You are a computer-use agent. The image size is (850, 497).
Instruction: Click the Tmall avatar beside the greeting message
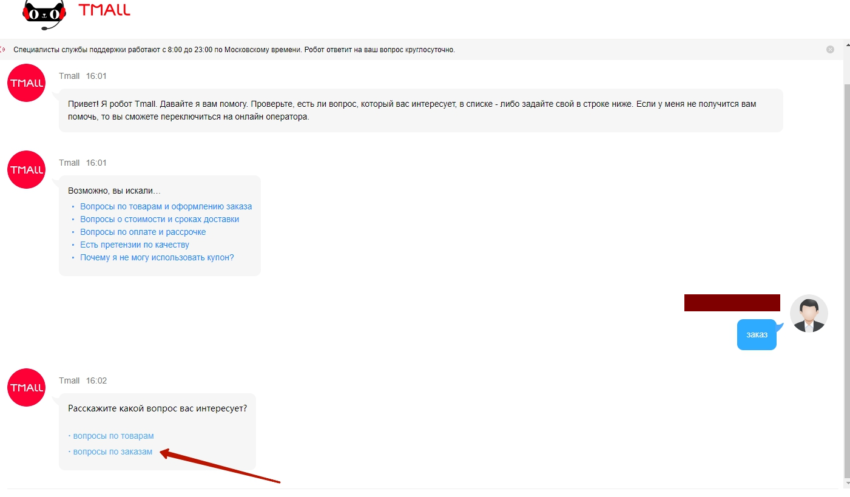click(x=26, y=83)
